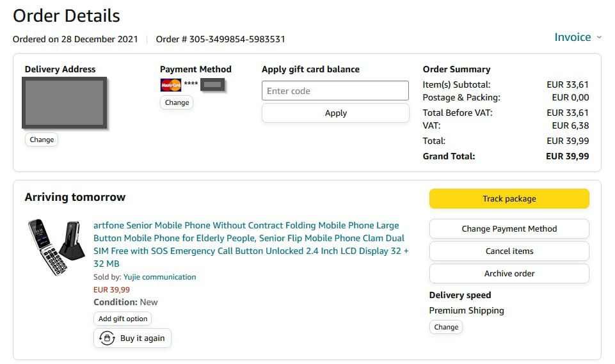
Task: Click the EUR 39,99 item price
Action: 111,290
